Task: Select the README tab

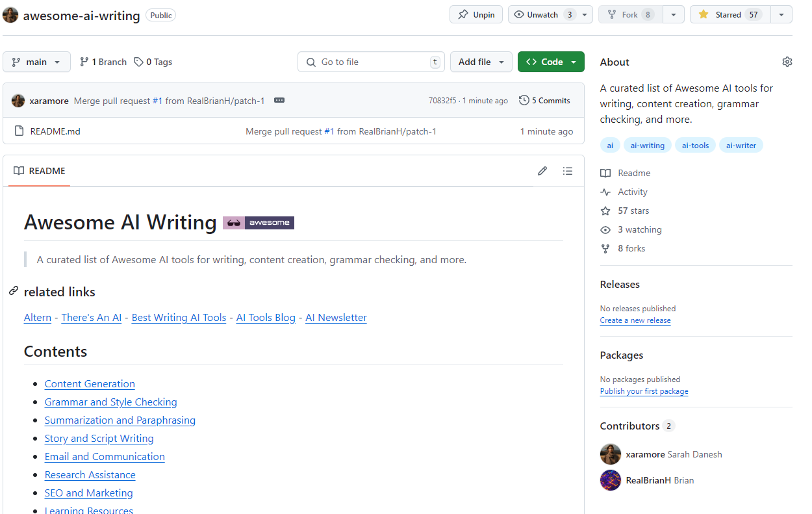Action: [40, 171]
